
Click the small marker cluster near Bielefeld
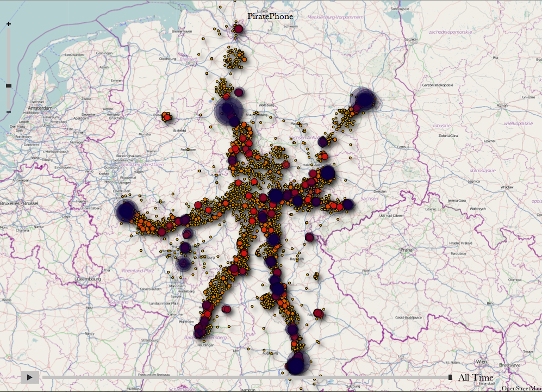166,116
